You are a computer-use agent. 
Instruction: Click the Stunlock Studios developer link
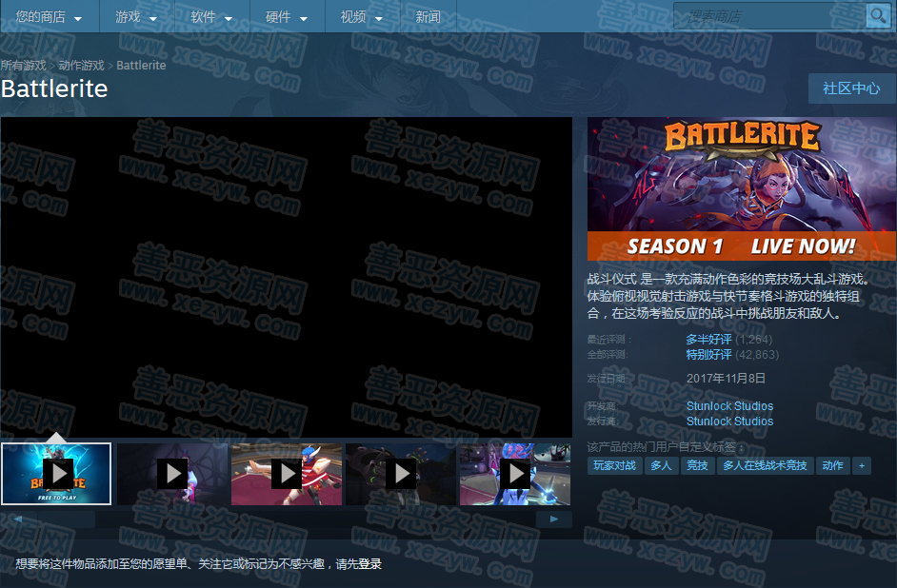point(729,406)
